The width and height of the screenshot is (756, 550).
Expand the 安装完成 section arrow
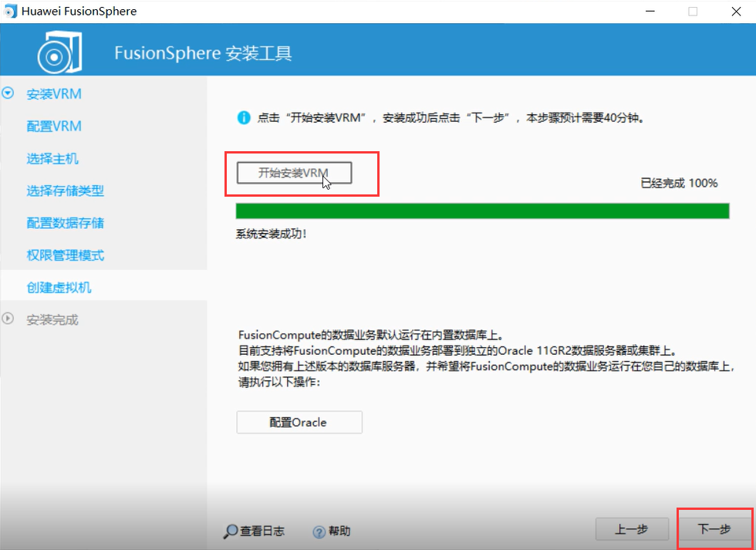pos(8,319)
